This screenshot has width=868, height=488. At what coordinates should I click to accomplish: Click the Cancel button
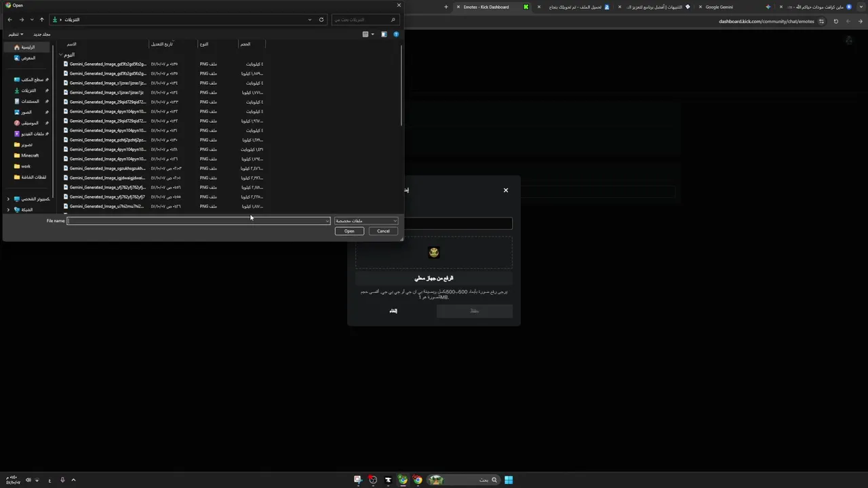click(x=383, y=231)
